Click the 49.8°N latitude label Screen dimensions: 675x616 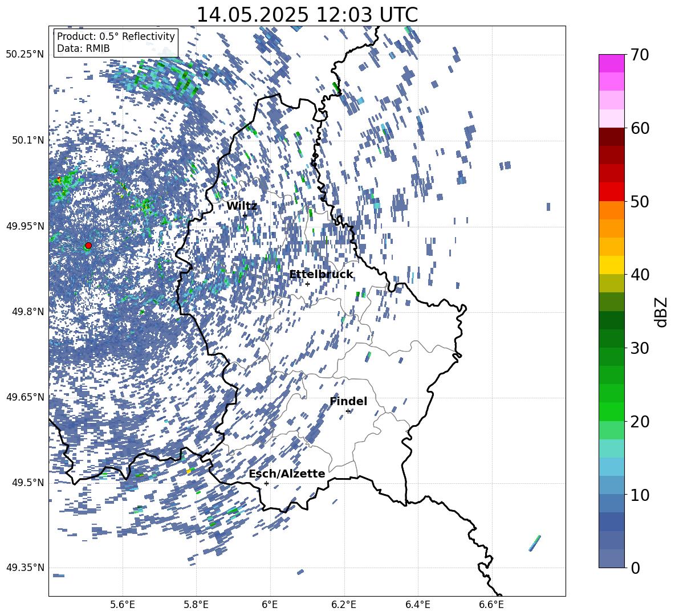27,312
